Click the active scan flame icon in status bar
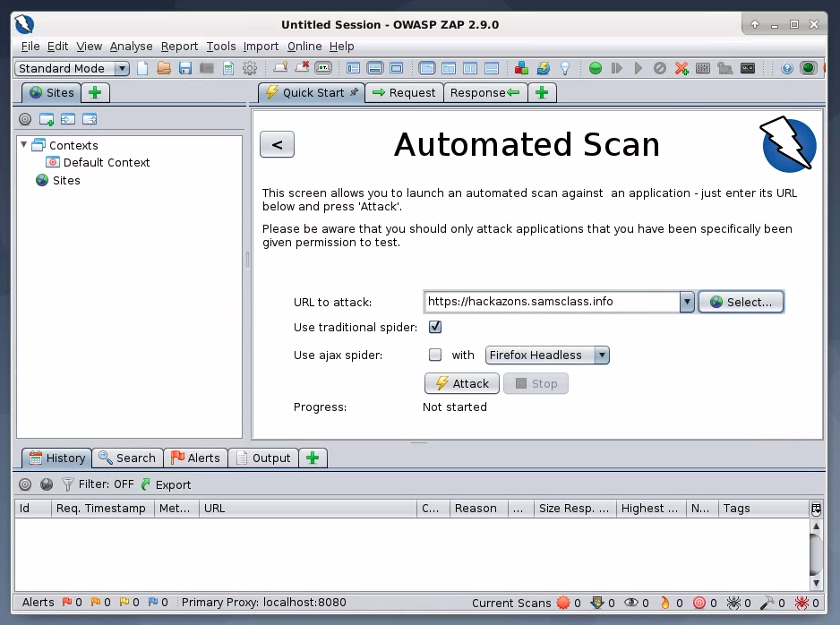Image resolution: width=840 pixels, height=625 pixels. click(664, 603)
